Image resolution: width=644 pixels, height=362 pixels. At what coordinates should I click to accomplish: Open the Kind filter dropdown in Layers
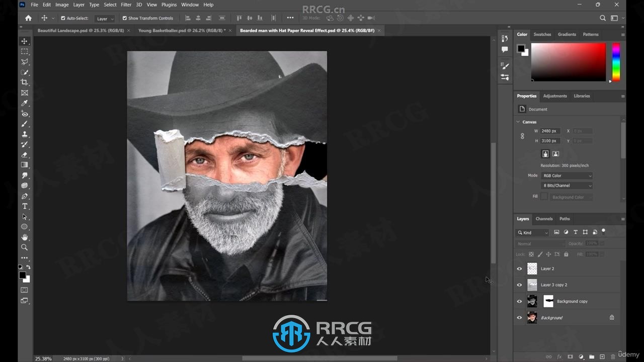(533, 232)
